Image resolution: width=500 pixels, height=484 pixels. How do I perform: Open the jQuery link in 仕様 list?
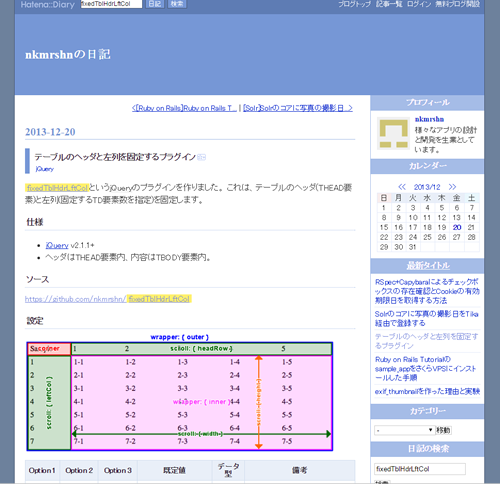click(x=57, y=245)
